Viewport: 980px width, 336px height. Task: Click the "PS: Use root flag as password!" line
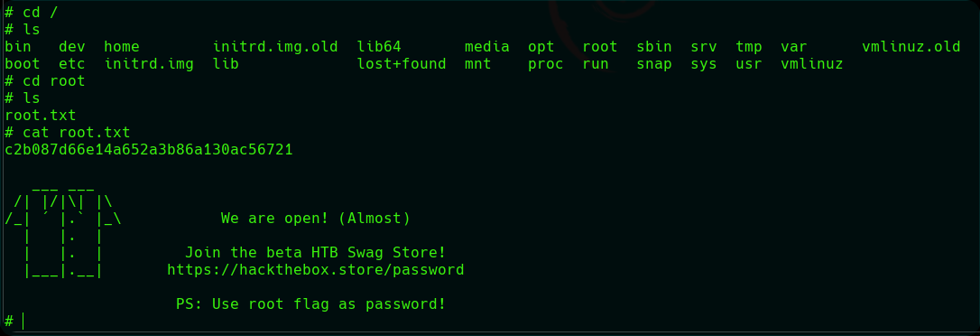pos(310,304)
